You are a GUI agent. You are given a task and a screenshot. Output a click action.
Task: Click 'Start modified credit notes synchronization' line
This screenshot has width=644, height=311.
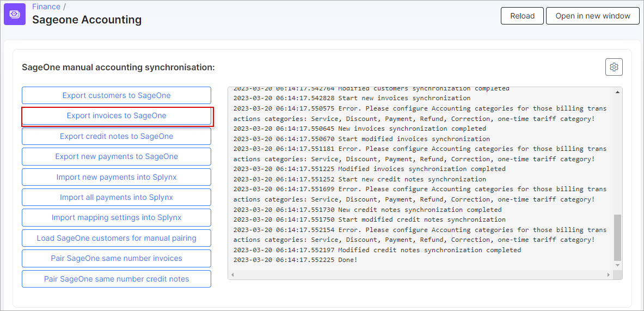pos(369,219)
